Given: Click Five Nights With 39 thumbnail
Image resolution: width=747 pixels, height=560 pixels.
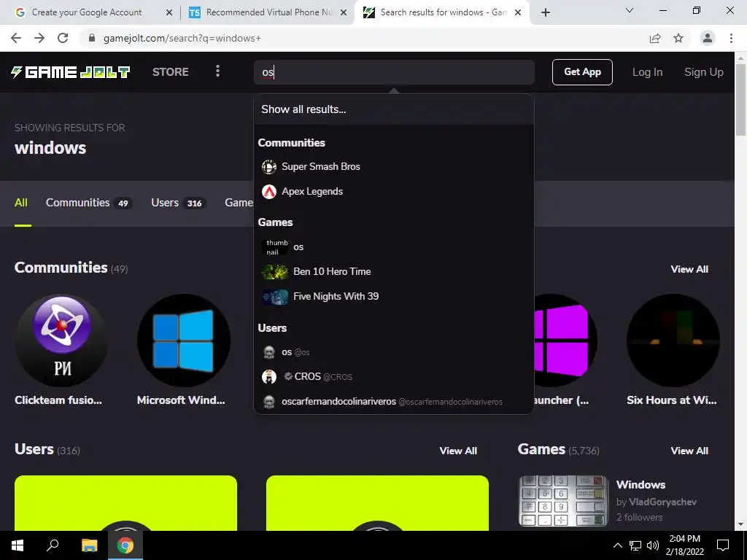Looking at the screenshot, I should [275, 297].
